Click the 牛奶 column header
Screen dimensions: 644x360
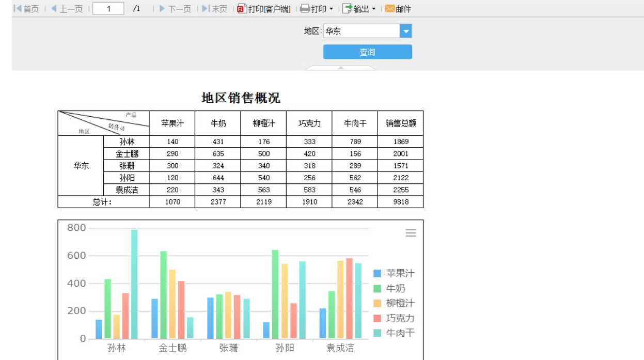point(218,123)
